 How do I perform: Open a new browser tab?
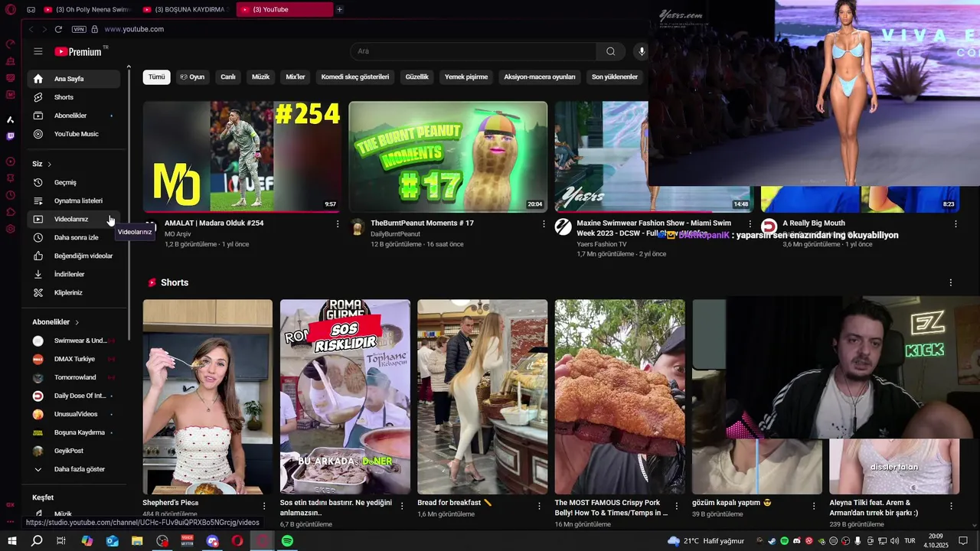[340, 9]
